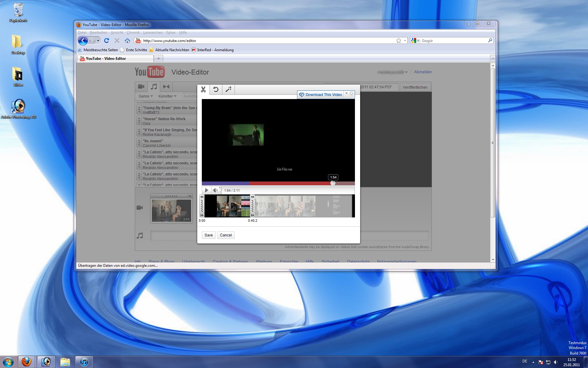This screenshot has width=588, height=368.
Task: Click the dimmed filmstrip after 0:40.2
Action: (x=304, y=206)
